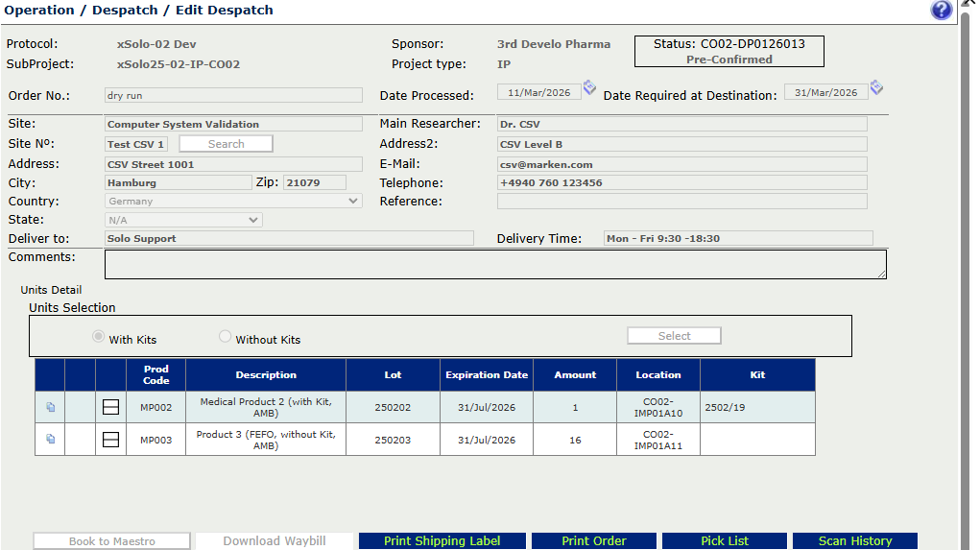980x550 pixels.
Task: Click the Order No. field
Action: [233, 96]
